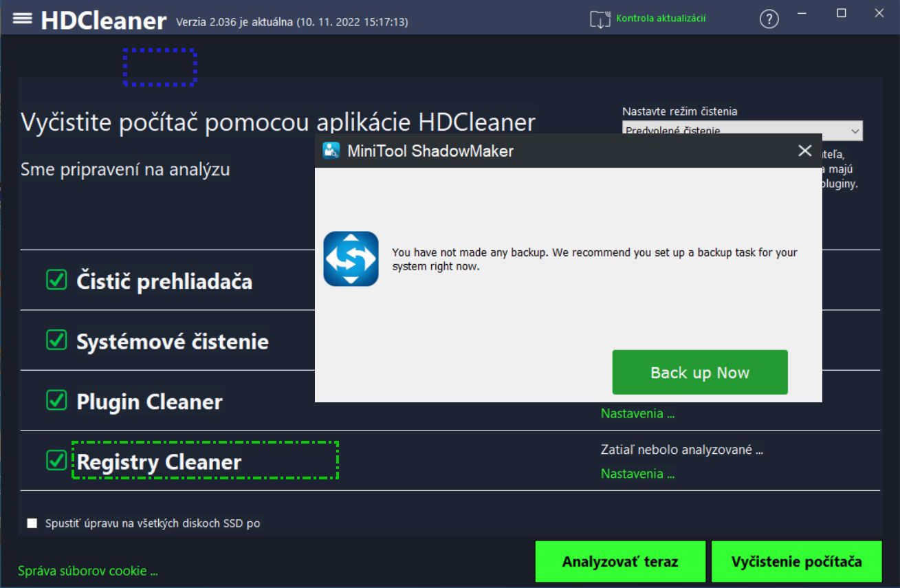This screenshot has height=588, width=900.
Task: Select the Čistič prehliadača label
Action: click(x=164, y=281)
